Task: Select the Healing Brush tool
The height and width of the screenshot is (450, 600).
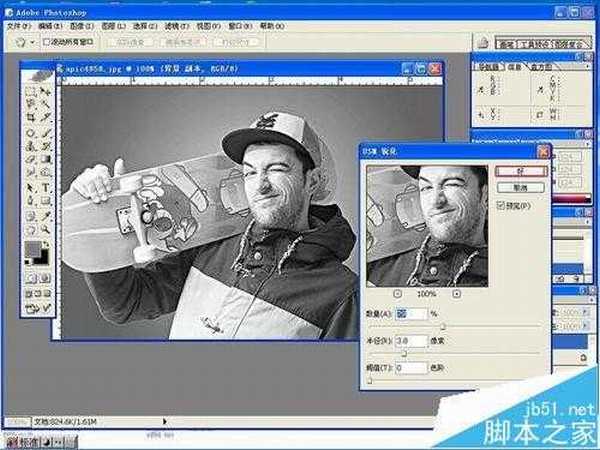Action: coord(31,133)
